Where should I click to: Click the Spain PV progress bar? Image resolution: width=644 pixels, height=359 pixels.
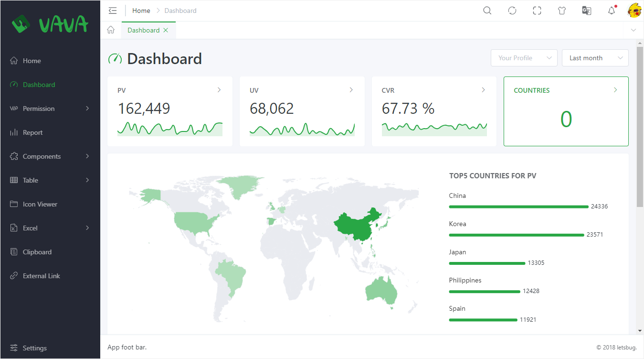[x=483, y=319]
